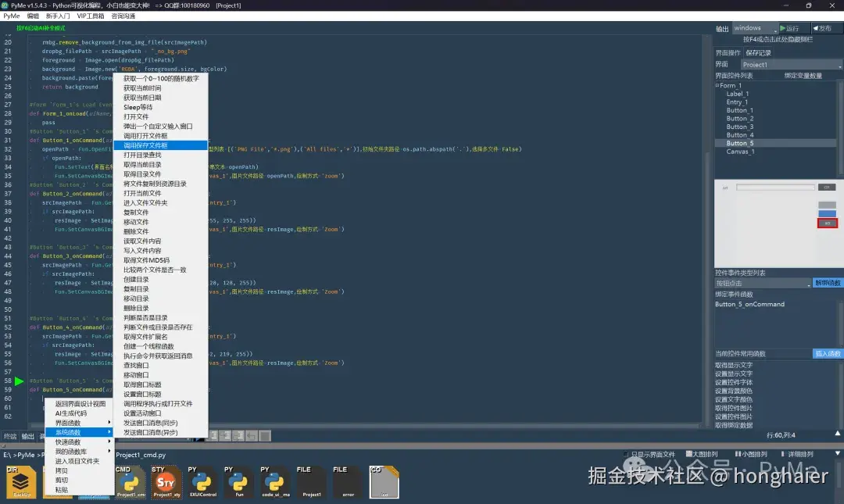Click the blue button in the form preview
This screenshot has width=844, height=504.
(x=828, y=214)
